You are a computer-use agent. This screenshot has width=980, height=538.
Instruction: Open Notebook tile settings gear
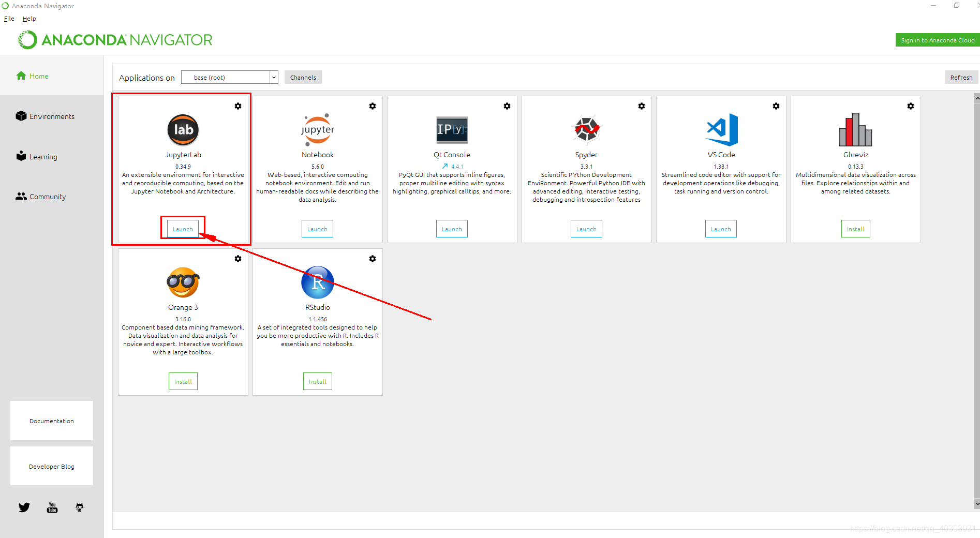[x=373, y=106]
